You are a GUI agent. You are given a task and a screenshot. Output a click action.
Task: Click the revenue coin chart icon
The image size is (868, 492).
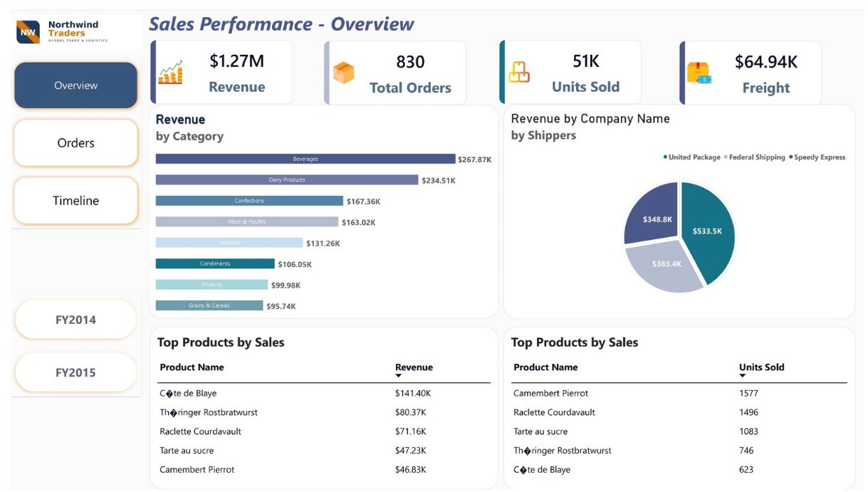click(x=170, y=73)
